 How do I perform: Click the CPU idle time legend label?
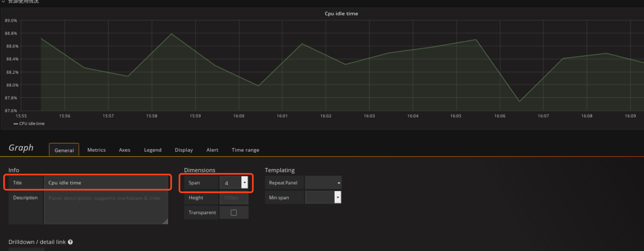tap(32, 124)
